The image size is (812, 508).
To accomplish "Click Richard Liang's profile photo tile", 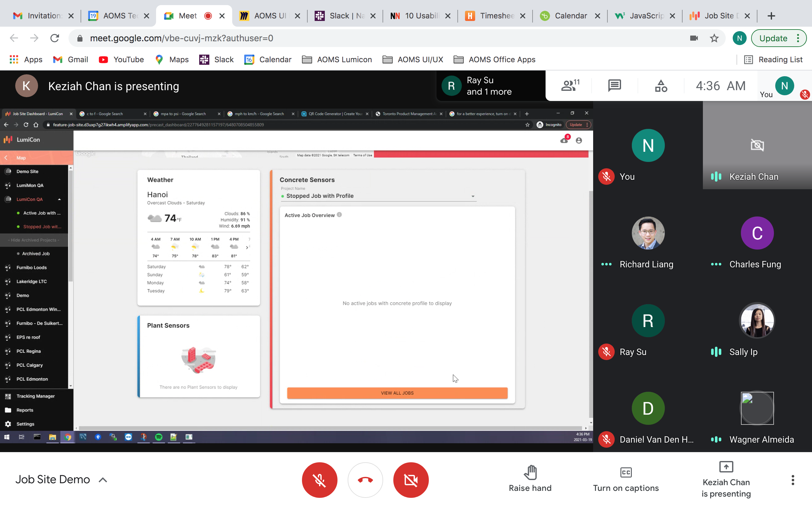I will (x=648, y=233).
